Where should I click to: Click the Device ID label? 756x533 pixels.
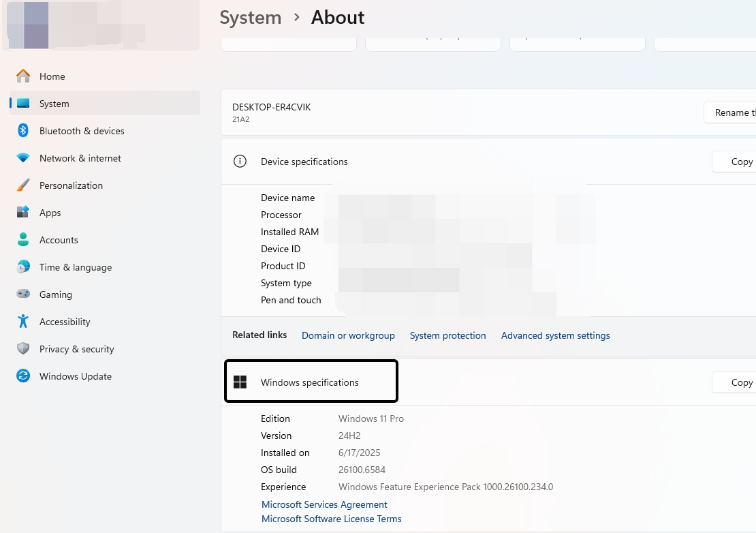281,249
